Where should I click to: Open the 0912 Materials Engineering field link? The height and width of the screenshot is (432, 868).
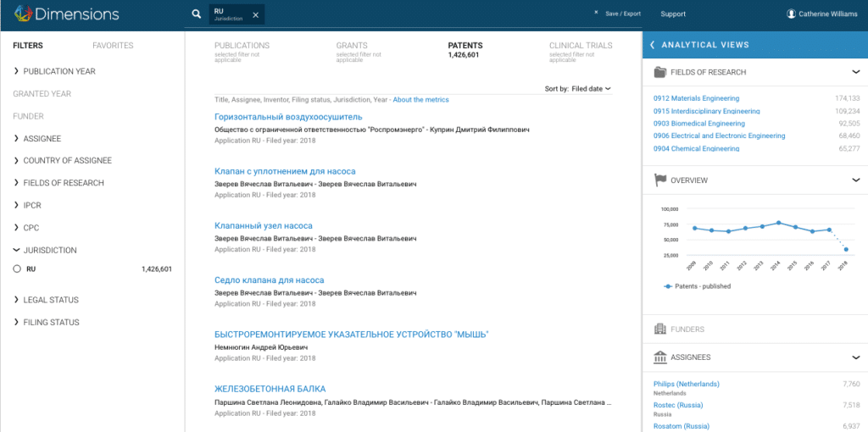(x=696, y=98)
